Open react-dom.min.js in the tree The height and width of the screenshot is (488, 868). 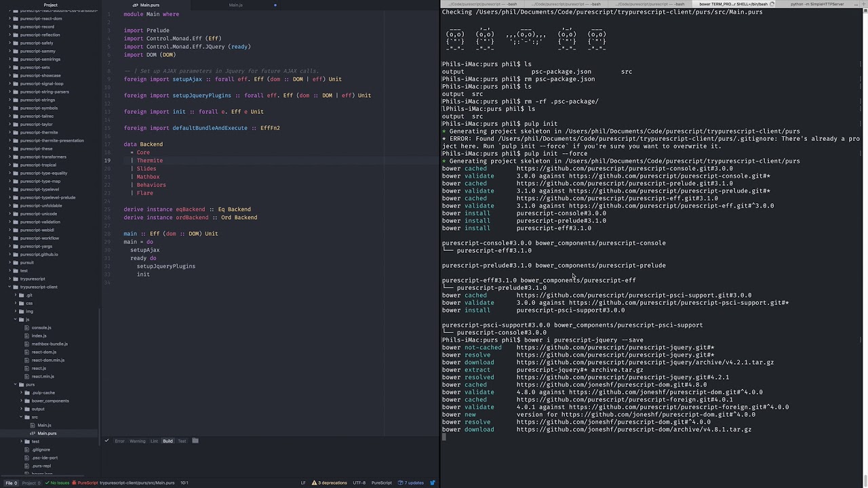point(48,360)
